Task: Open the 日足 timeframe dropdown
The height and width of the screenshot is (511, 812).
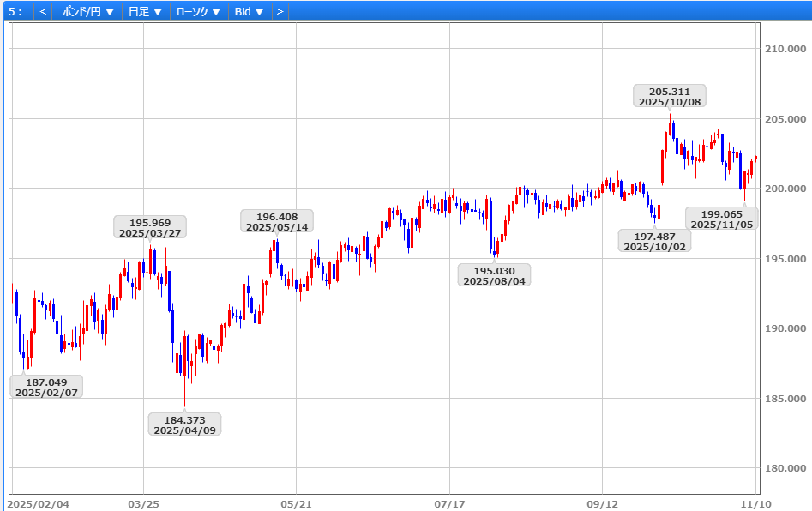Action: tap(145, 11)
